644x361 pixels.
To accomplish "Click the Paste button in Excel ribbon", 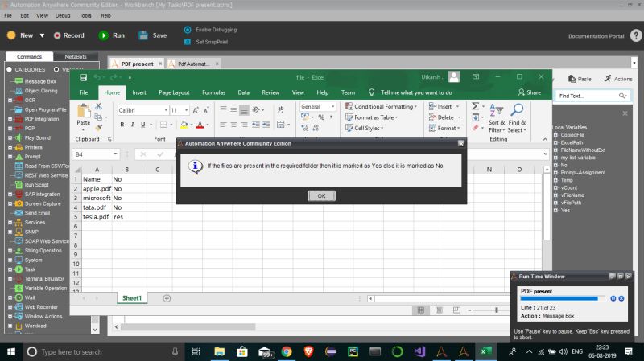I will pos(84,114).
